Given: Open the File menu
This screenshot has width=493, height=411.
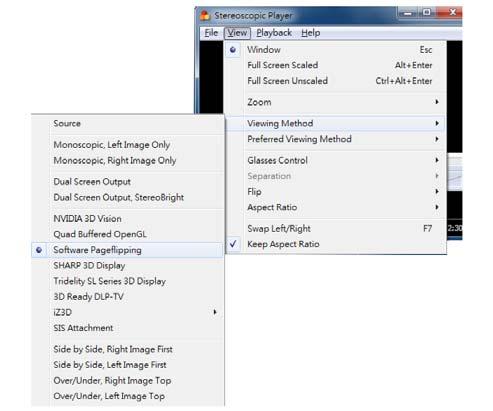Looking at the screenshot, I should [x=211, y=33].
